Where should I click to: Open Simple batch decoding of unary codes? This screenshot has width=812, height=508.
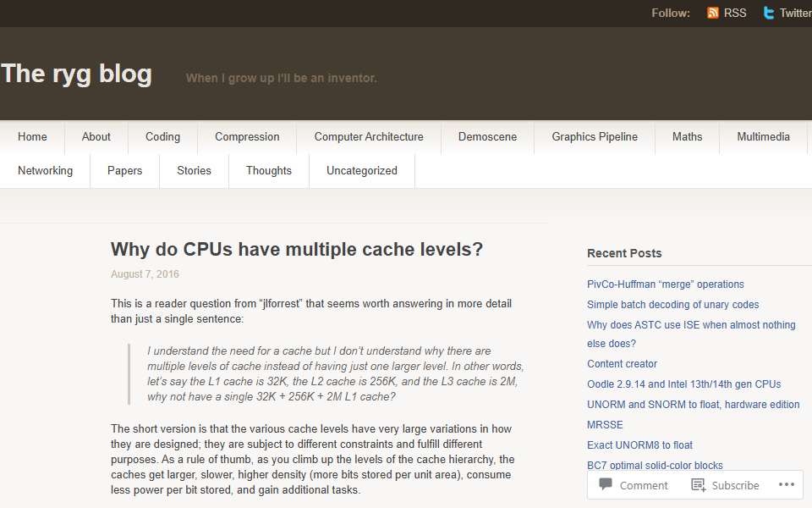tap(672, 304)
